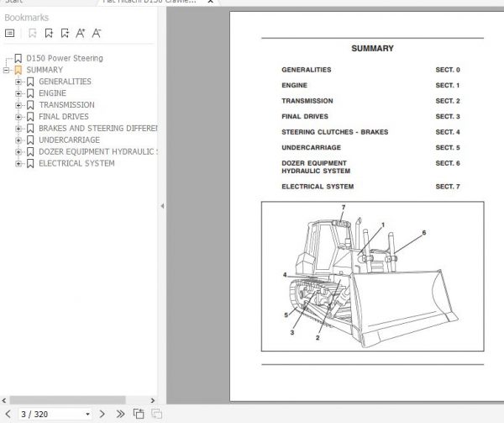Jump to TRANSMISSION bookmark
Screen dimensions: 504x423
coord(67,105)
